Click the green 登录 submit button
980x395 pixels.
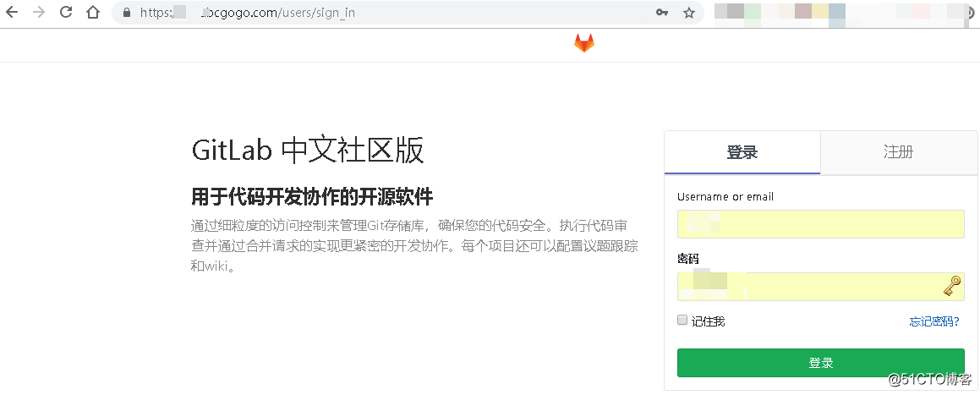[x=821, y=363]
